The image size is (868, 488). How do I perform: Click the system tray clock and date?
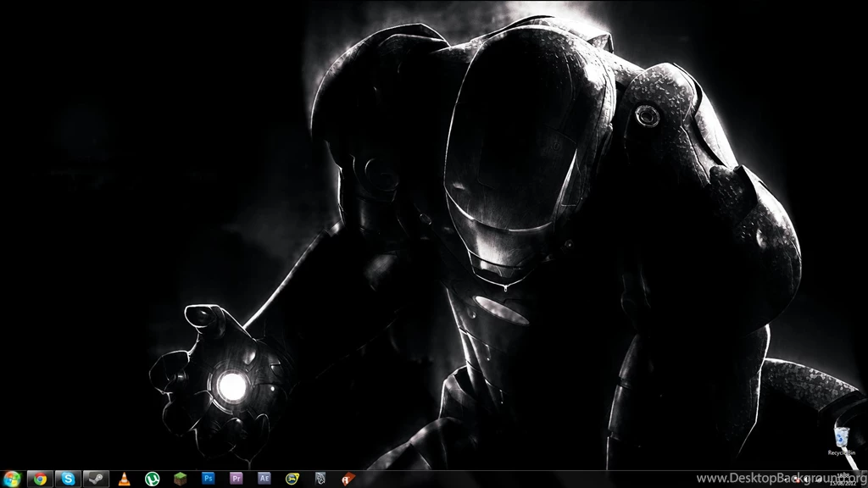pos(843,479)
